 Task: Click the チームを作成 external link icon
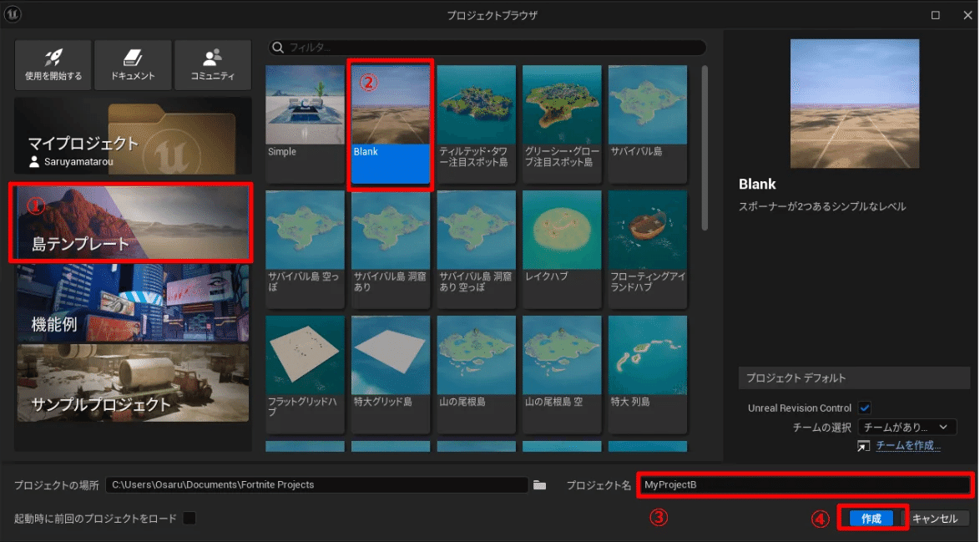point(863,446)
